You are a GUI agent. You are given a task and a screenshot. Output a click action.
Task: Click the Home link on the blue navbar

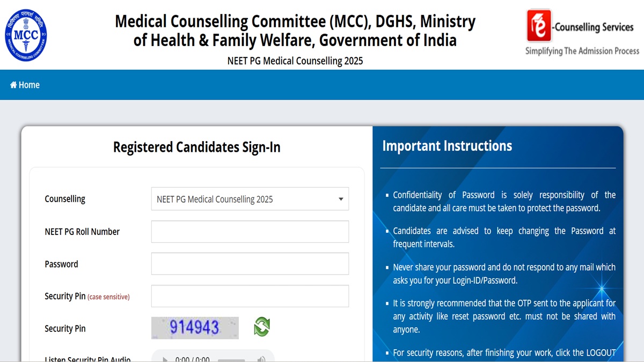tap(25, 85)
